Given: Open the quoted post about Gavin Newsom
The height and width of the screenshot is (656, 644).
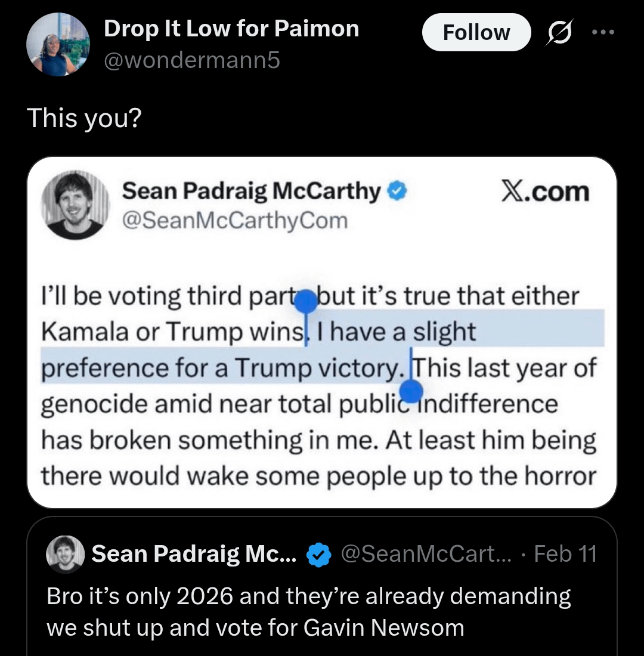Looking at the screenshot, I should [x=309, y=611].
